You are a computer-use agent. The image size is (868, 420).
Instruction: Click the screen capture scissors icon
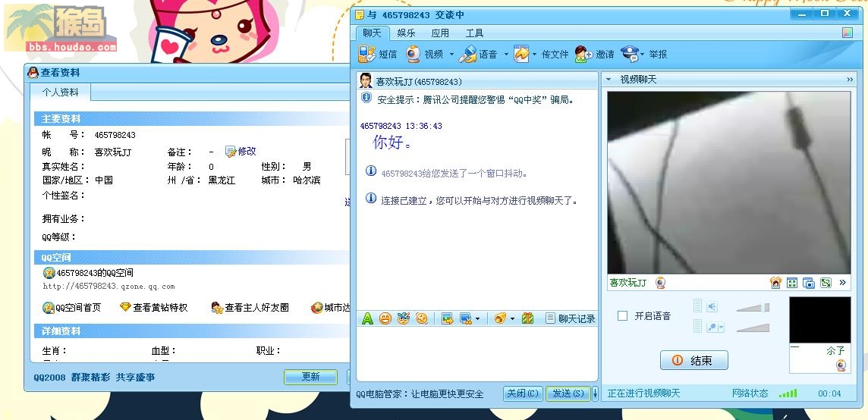(466, 318)
